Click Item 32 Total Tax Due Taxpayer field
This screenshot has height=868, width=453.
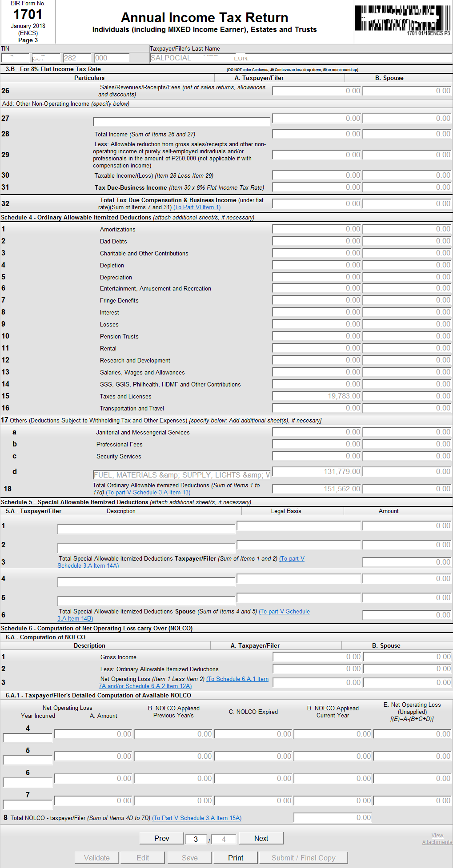coord(317,204)
